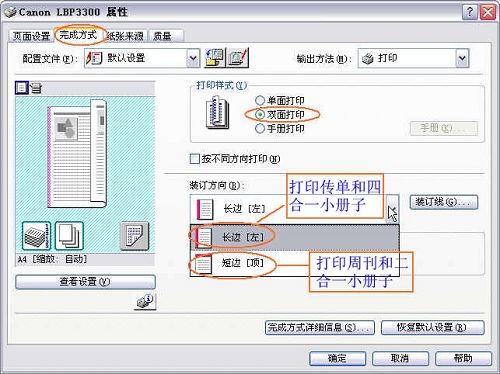Click the collate stack icon in preview
This screenshot has height=374, width=500.
point(36,236)
